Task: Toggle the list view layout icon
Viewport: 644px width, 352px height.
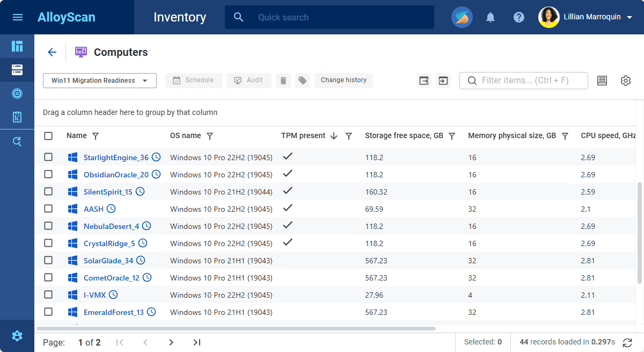Action: [x=602, y=81]
